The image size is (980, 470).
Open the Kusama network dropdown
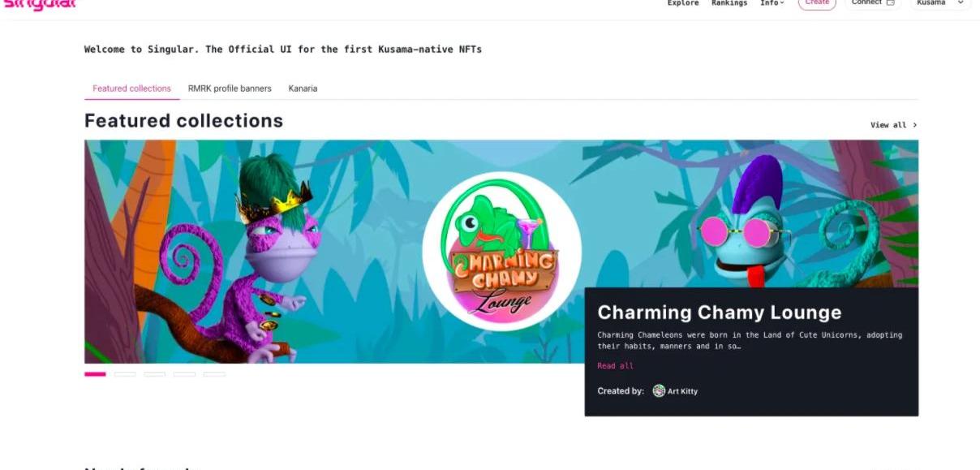point(939,4)
